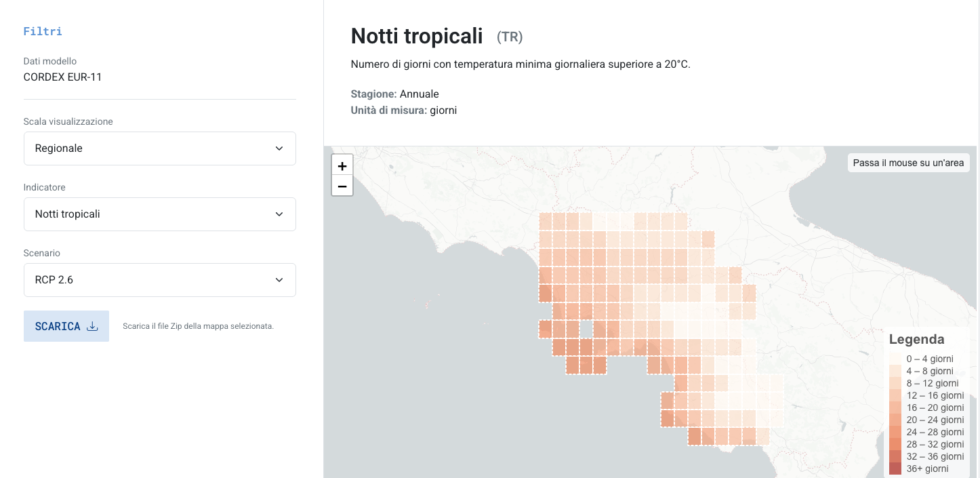Click the Notti tropicali page heading
The width and height of the screenshot is (980, 478).
coord(417,36)
